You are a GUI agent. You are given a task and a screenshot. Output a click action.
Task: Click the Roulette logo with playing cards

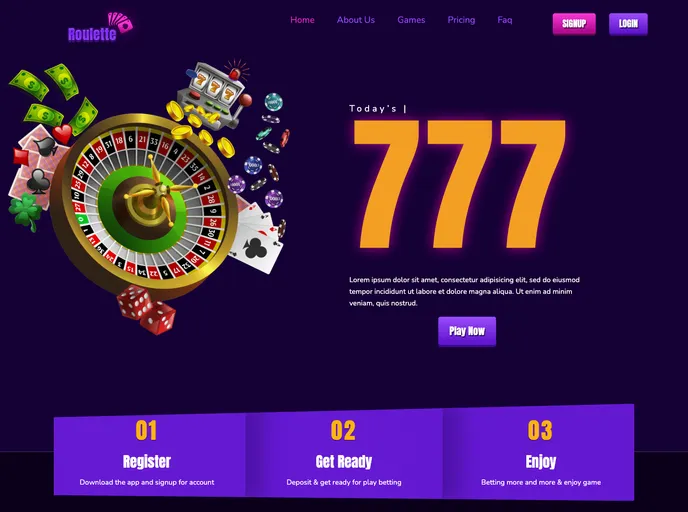(100, 28)
